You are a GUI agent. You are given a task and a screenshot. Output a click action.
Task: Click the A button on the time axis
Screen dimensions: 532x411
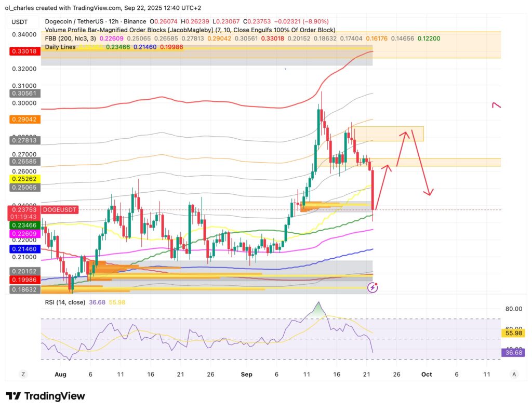point(514,374)
